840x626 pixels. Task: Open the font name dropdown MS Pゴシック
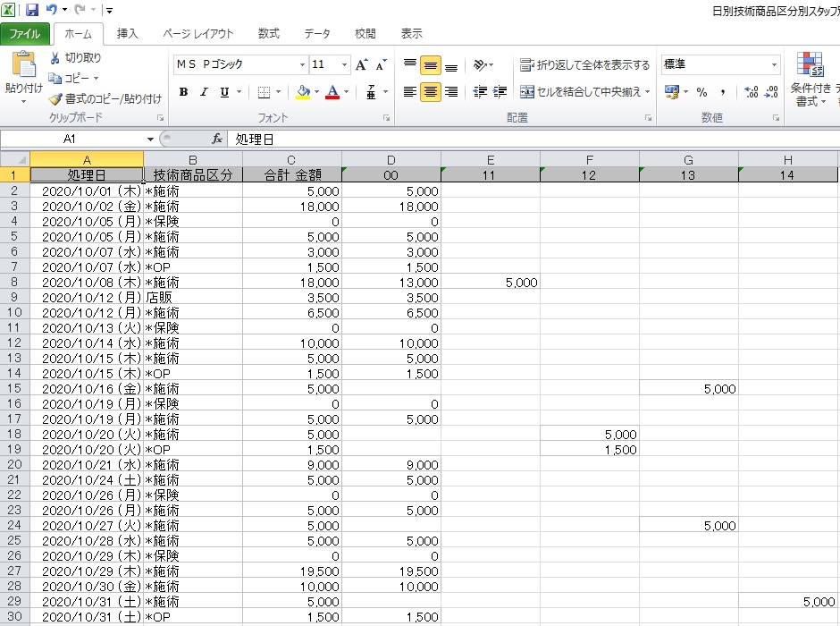(x=303, y=65)
